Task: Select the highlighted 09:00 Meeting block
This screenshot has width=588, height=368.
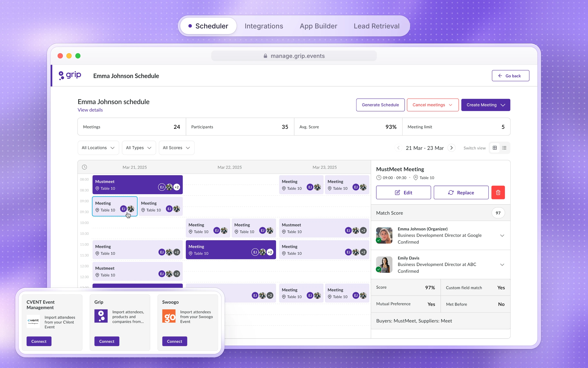Action: pyautogui.click(x=115, y=206)
